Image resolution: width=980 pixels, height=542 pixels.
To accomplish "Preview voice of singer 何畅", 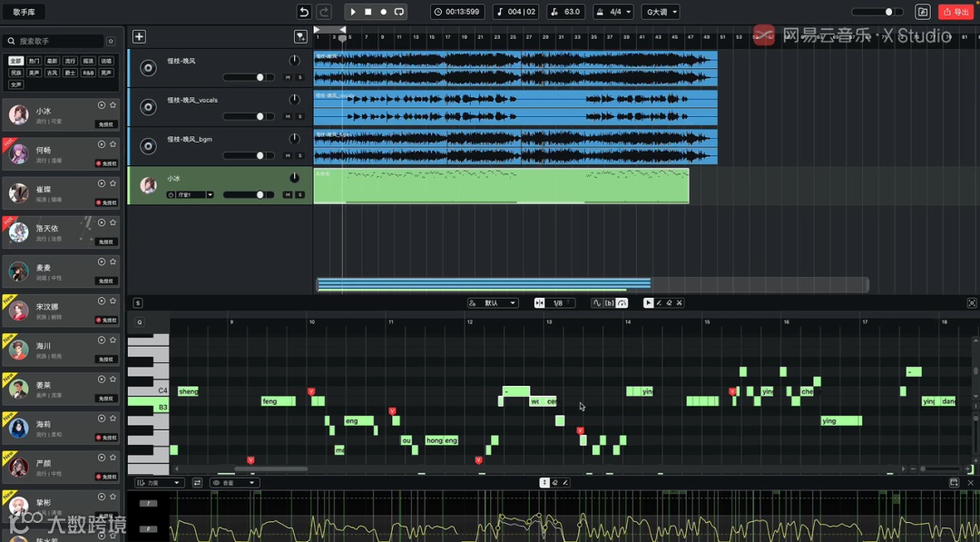I will click(102, 144).
